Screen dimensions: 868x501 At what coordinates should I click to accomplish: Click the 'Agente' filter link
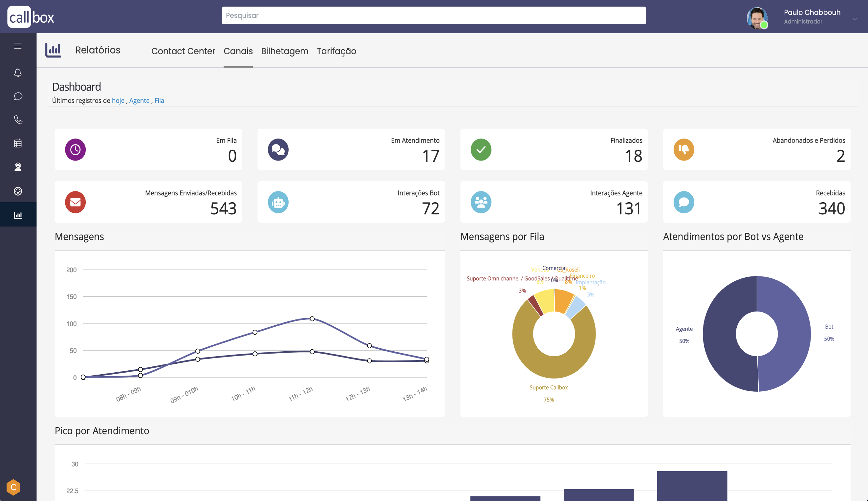[139, 100]
